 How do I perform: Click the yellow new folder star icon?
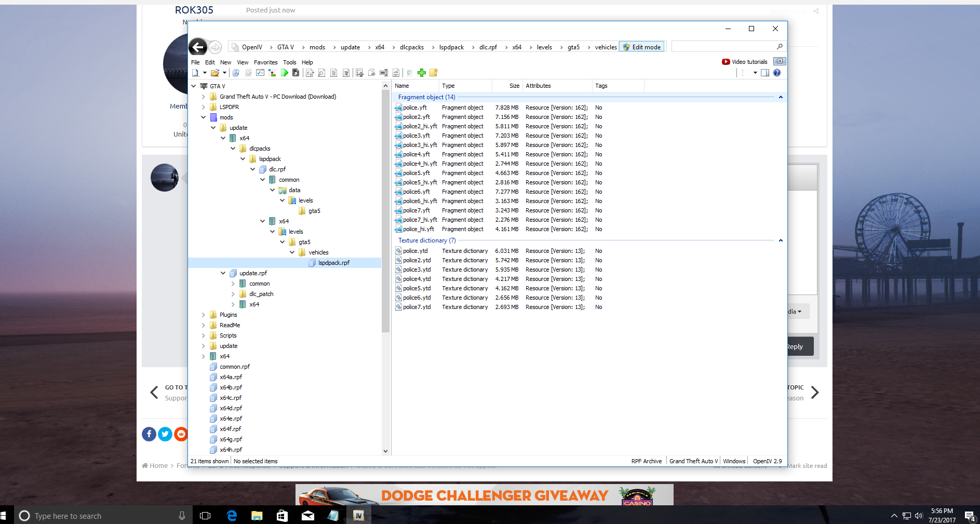point(434,73)
